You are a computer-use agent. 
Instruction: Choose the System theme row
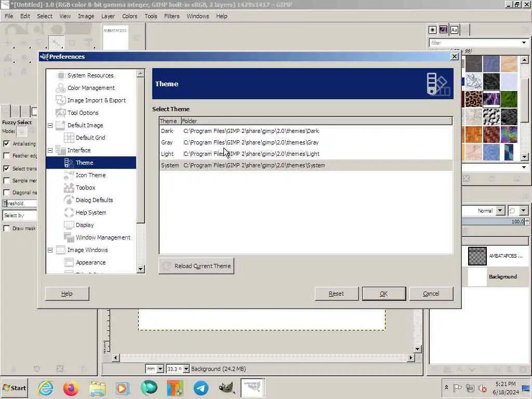pyautogui.click(x=305, y=166)
